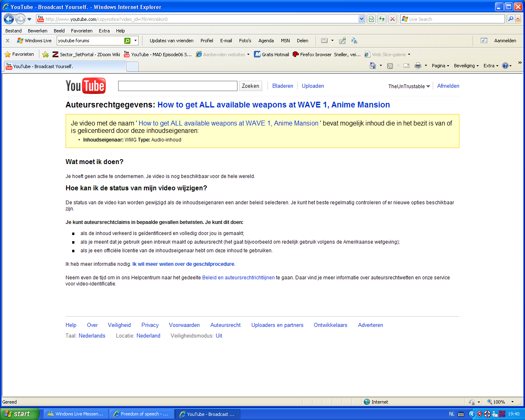Click the blue Help question mark icon

(505, 66)
